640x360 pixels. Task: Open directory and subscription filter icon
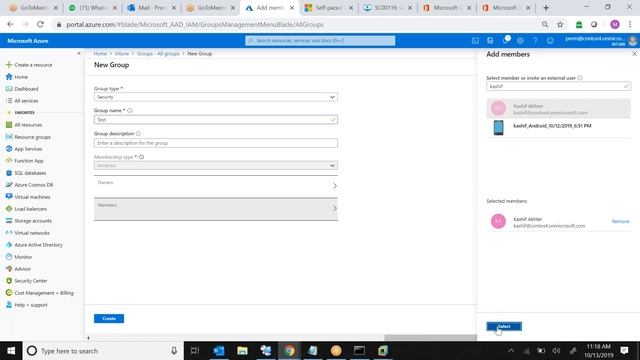[x=490, y=41]
